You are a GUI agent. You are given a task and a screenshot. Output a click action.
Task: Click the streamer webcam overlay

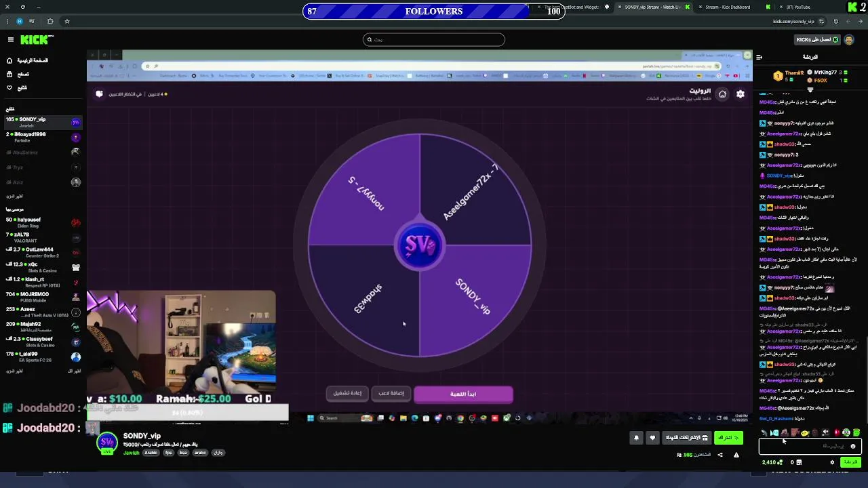181,342
